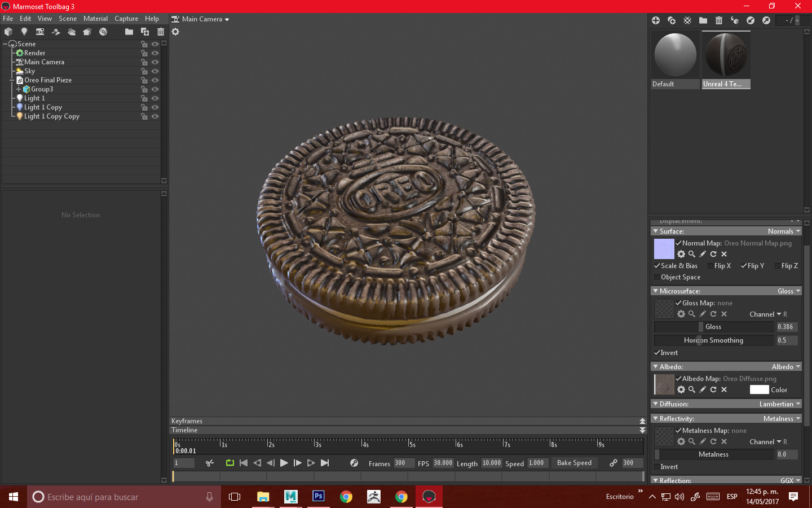This screenshot has height=508, width=812.
Task: Add a baker with the bread icon
Action: coord(87,32)
